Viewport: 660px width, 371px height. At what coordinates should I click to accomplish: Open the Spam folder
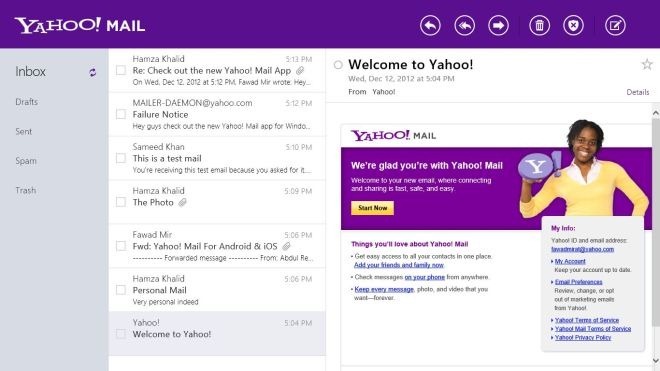[x=26, y=161]
